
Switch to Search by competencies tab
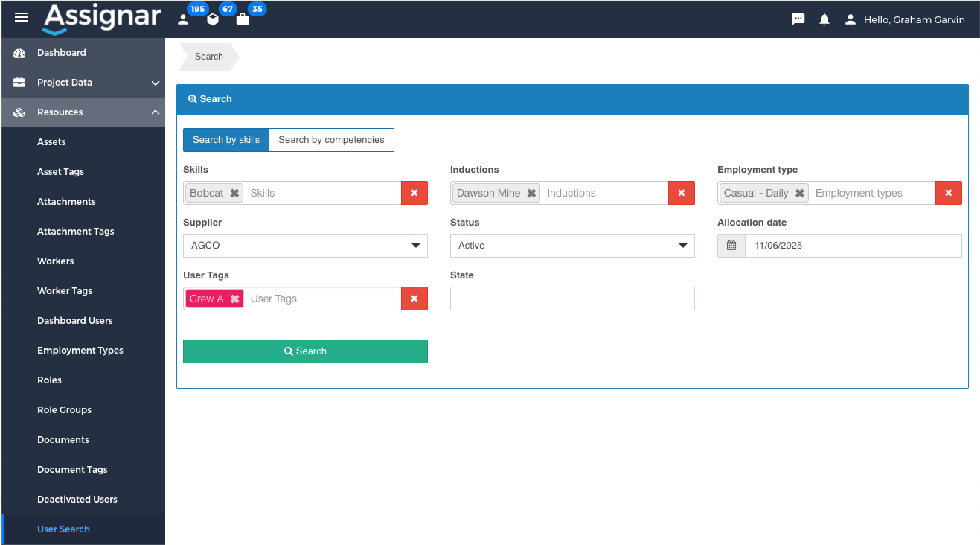[x=331, y=140]
